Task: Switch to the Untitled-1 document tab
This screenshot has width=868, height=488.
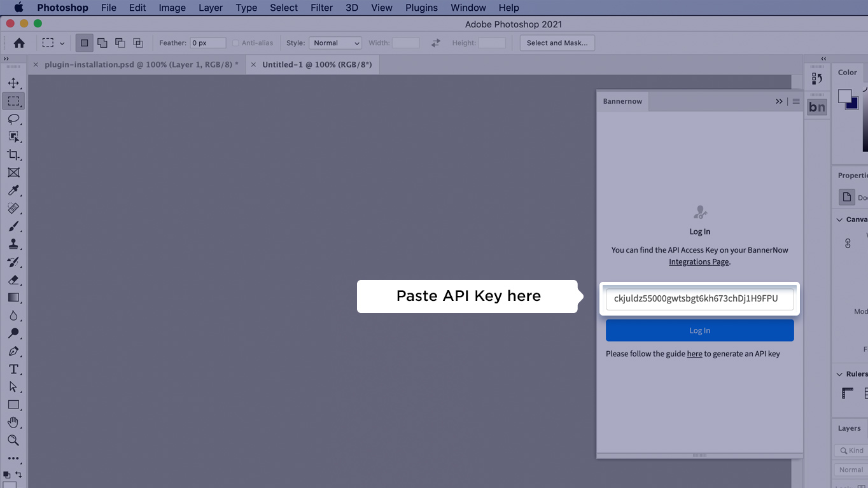Action: 317,64
